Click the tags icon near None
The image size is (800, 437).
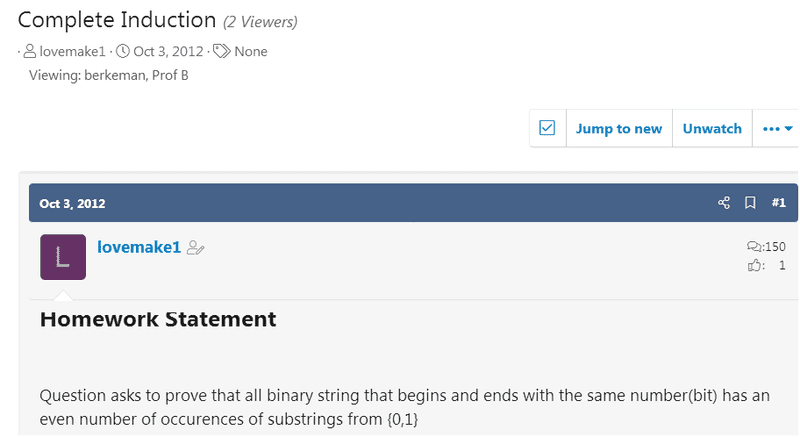point(222,51)
